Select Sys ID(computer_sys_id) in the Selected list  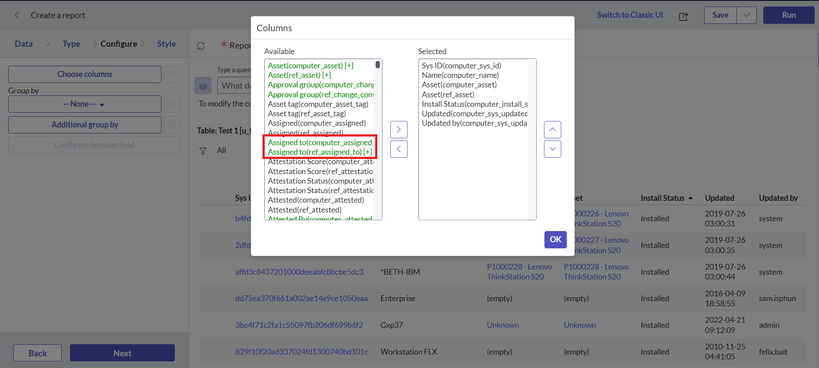(462, 66)
